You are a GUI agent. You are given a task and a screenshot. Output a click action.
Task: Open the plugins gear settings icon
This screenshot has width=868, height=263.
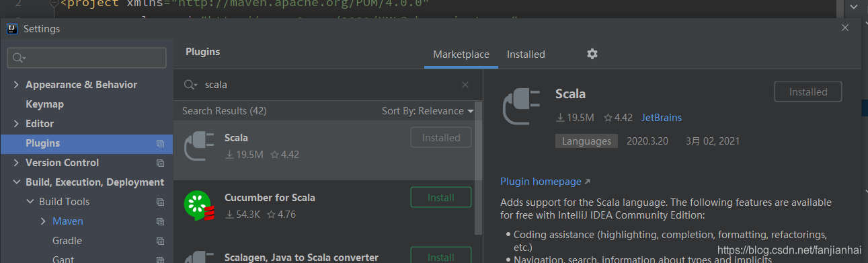592,54
